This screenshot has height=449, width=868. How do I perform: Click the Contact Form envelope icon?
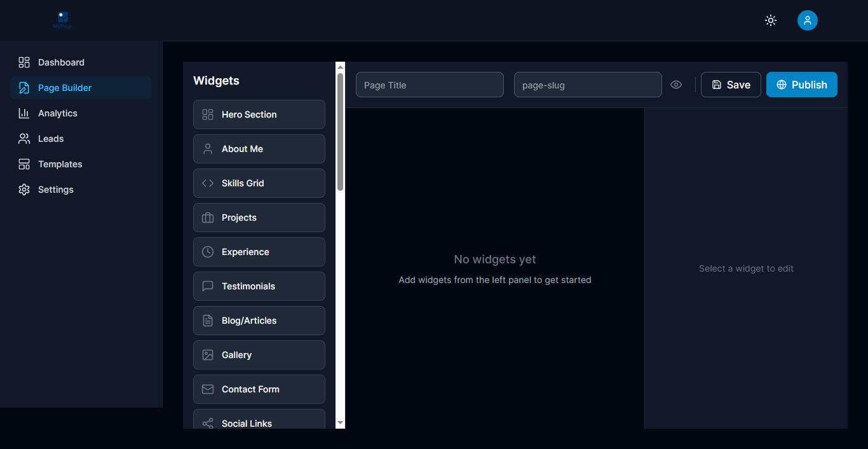[207, 389]
